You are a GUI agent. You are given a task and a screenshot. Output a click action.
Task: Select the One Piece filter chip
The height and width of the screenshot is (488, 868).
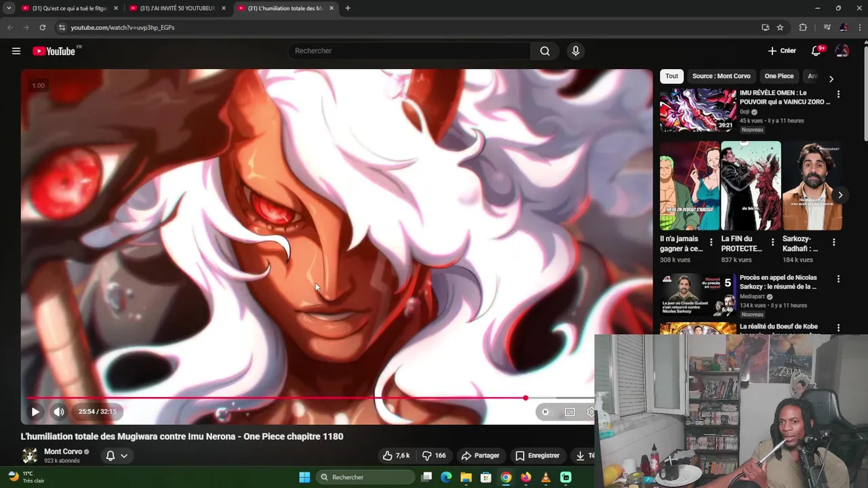click(x=778, y=76)
